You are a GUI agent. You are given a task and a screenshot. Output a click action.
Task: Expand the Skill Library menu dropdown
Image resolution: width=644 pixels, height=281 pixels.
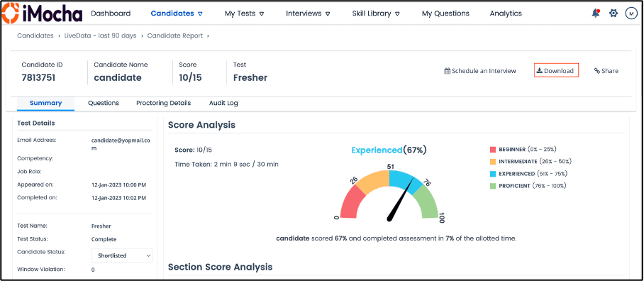(398, 13)
